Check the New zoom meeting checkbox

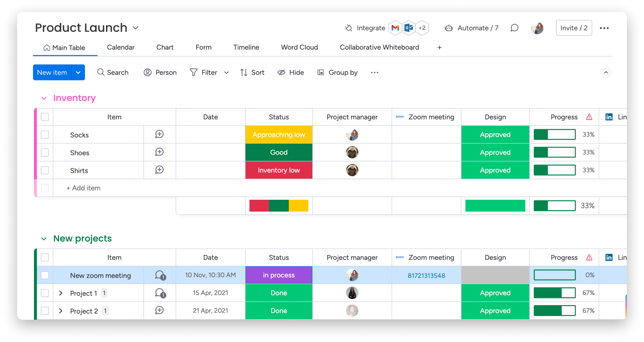click(x=45, y=275)
